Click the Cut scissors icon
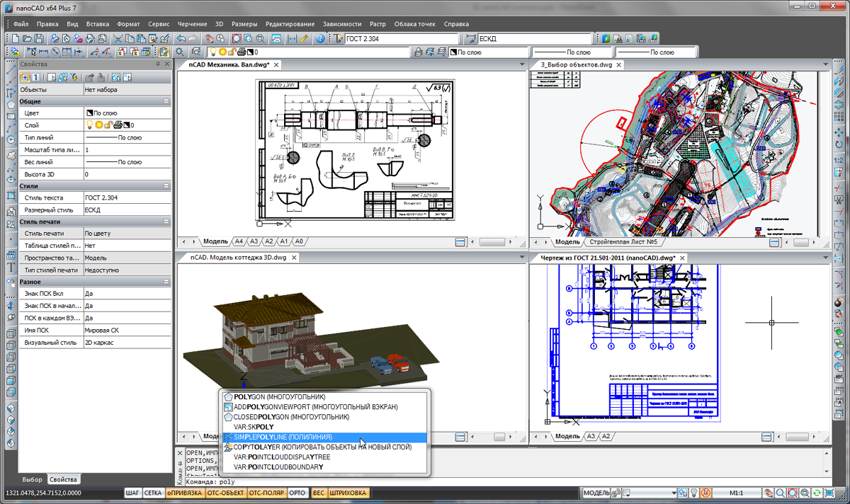Screen dimensions: 850x504 [119, 38]
